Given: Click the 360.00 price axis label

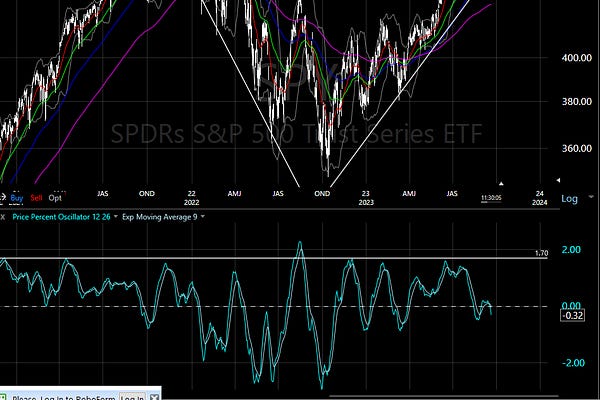Looking at the screenshot, I should pyautogui.click(x=576, y=148).
